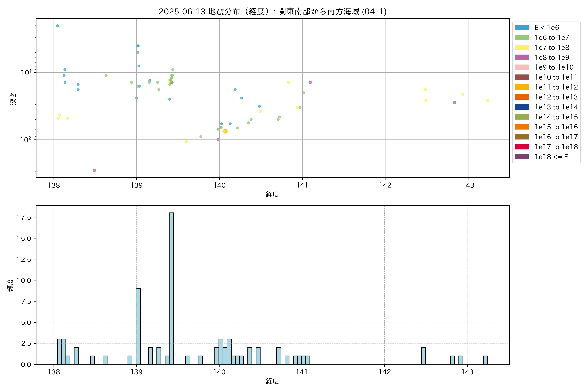Click the '1e15 to 1e16' legend label

556,127
